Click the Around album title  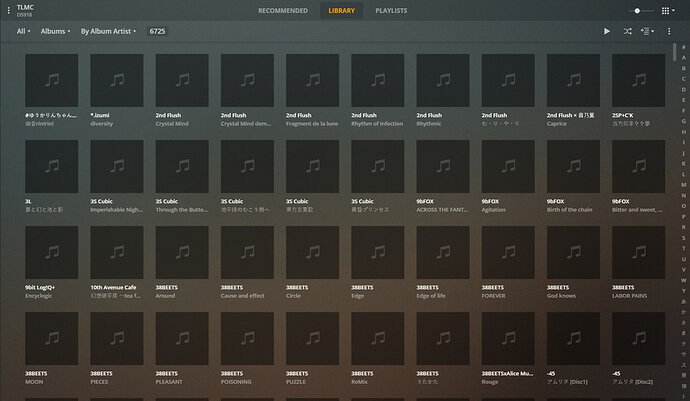(165, 296)
